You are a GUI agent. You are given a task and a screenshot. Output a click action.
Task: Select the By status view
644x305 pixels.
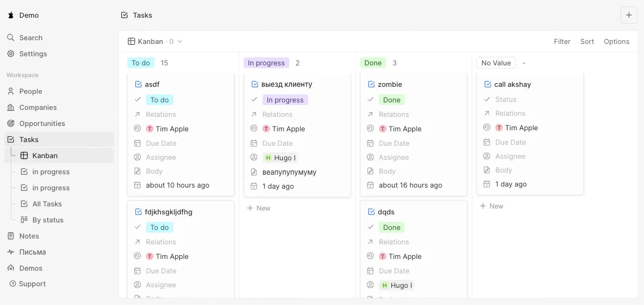click(x=48, y=220)
